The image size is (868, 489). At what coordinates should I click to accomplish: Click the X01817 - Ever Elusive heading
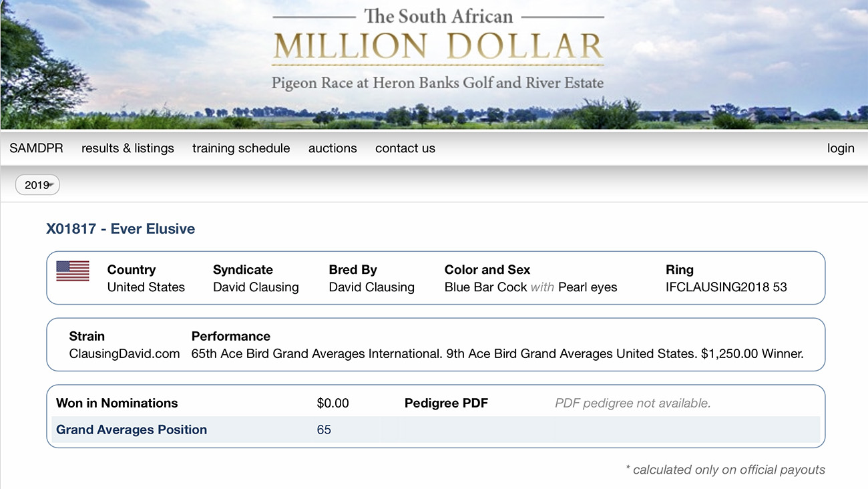[x=121, y=228]
